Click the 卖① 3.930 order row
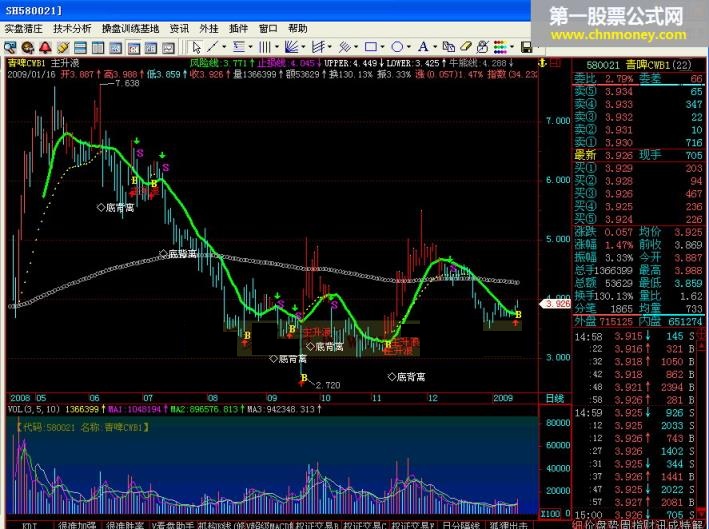The width and height of the screenshot is (709, 529). [x=638, y=143]
